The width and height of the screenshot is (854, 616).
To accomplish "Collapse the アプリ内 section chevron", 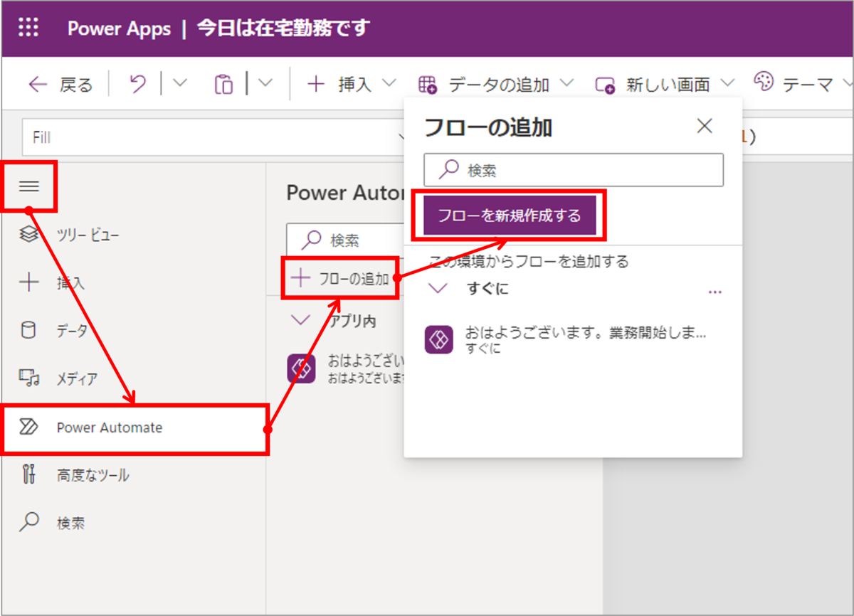I will coord(301,321).
